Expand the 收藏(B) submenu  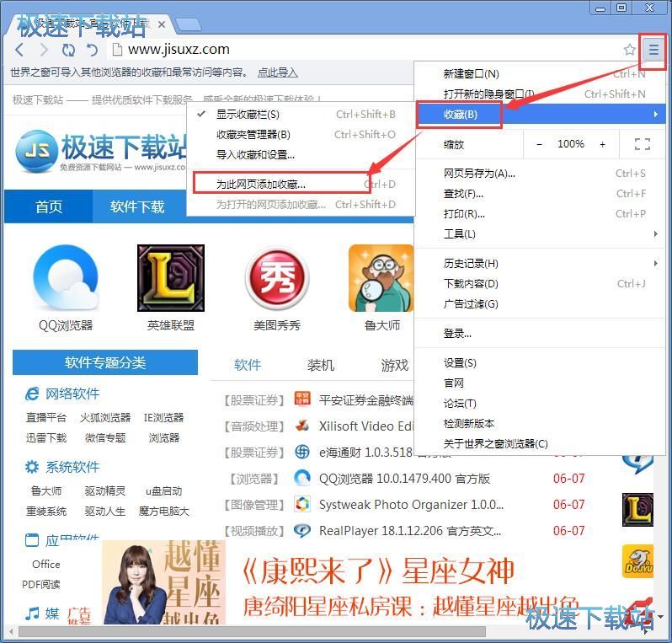541,115
